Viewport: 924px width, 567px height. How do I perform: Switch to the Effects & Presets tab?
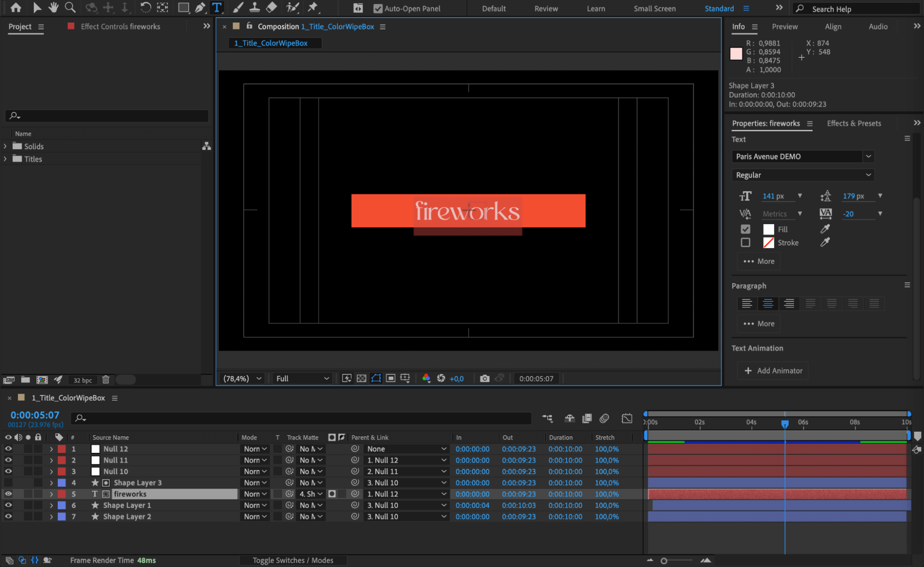(x=853, y=123)
